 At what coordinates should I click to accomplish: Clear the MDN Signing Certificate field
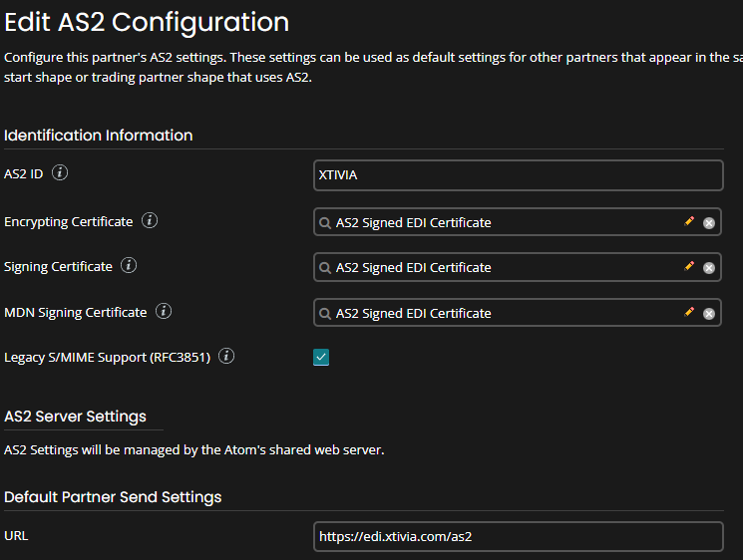coord(709,314)
